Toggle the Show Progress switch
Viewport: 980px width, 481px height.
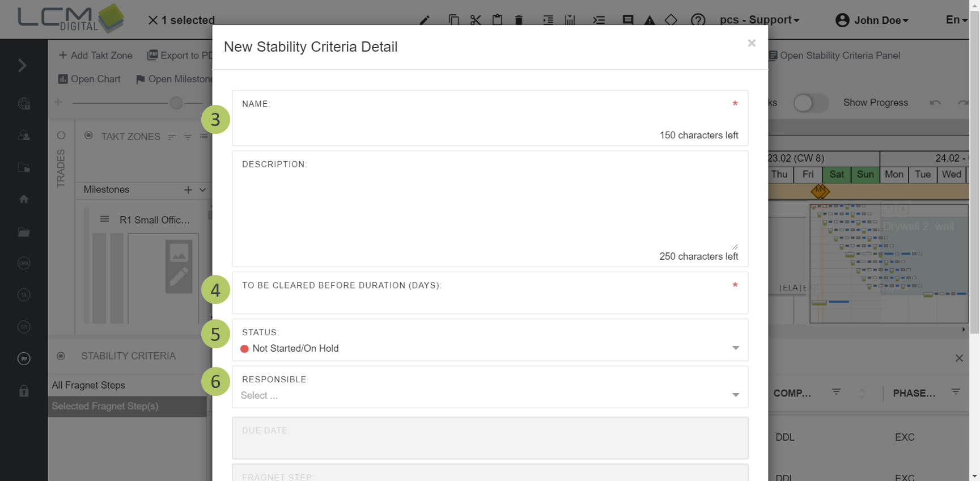(810, 103)
